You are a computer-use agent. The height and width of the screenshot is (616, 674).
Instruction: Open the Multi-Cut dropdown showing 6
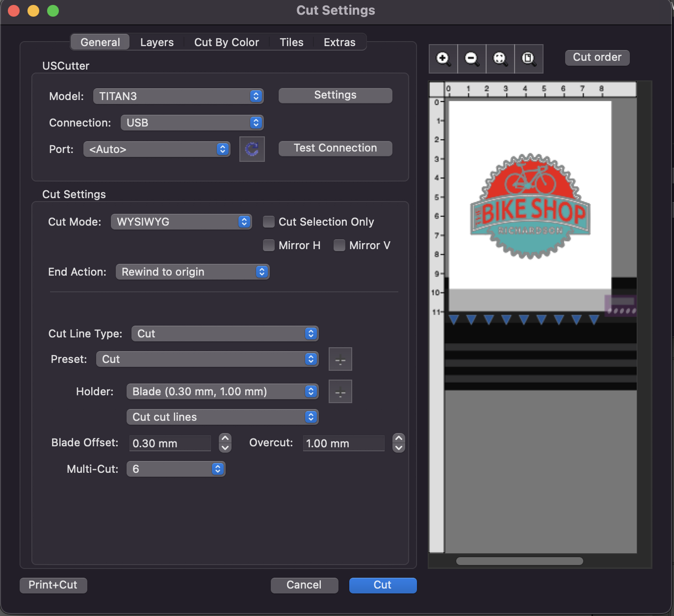[x=176, y=469]
